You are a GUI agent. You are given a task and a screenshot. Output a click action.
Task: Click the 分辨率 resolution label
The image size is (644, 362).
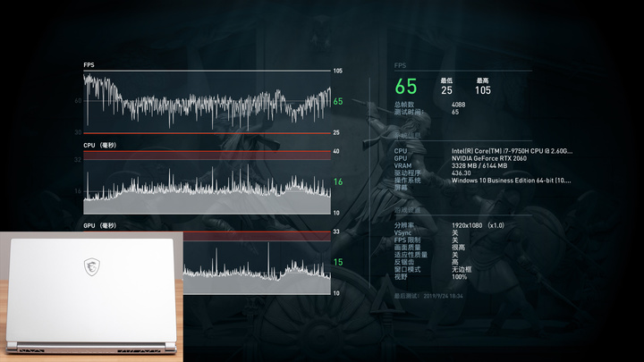[x=404, y=225]
